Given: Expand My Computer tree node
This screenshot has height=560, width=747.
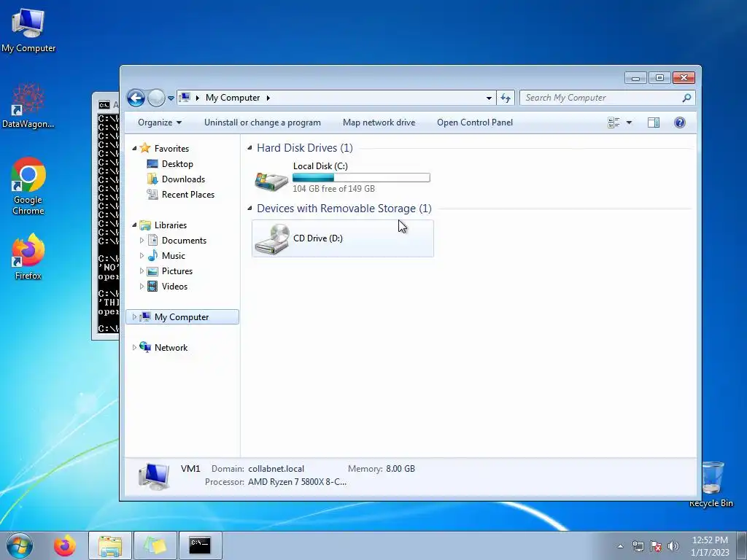Looking at the screenshot, I should (134, 316).
